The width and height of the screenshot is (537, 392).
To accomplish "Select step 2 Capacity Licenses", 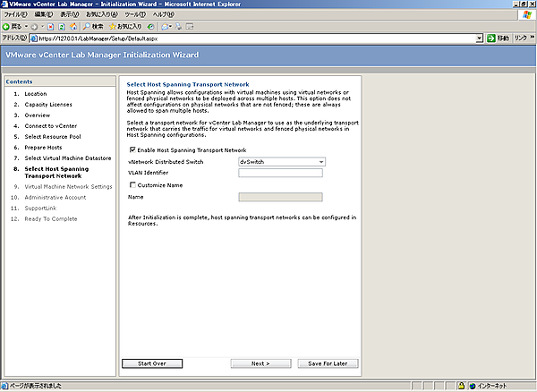I will [48, 105].
